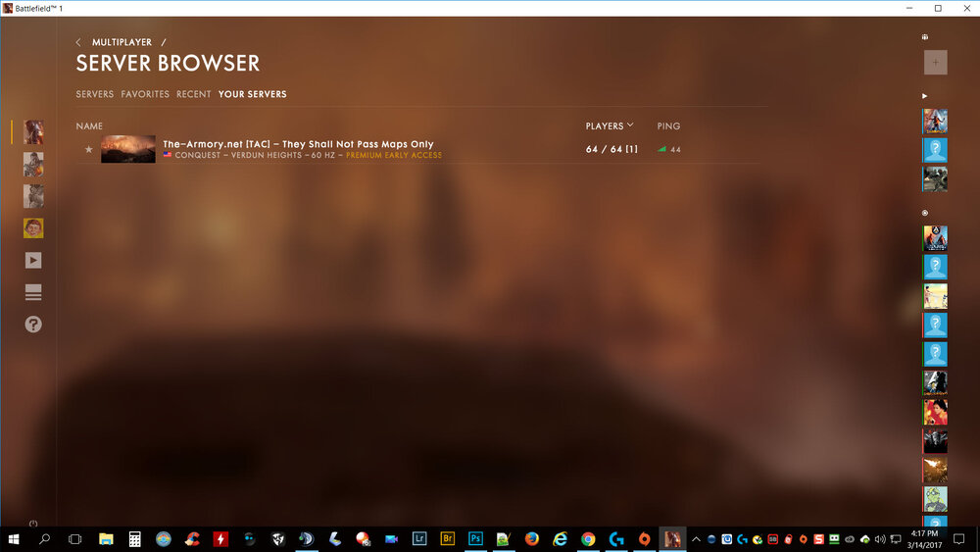The height and width of the screenshot is (552, 980).
Task: Switch to the Favorites tab
Action: coord(145,94)
